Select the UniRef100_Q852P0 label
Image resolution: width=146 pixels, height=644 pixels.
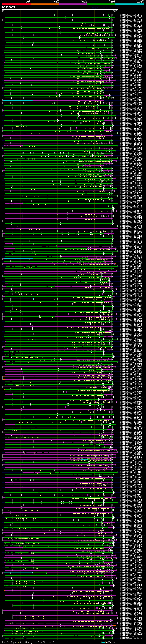tap(131, 45)
